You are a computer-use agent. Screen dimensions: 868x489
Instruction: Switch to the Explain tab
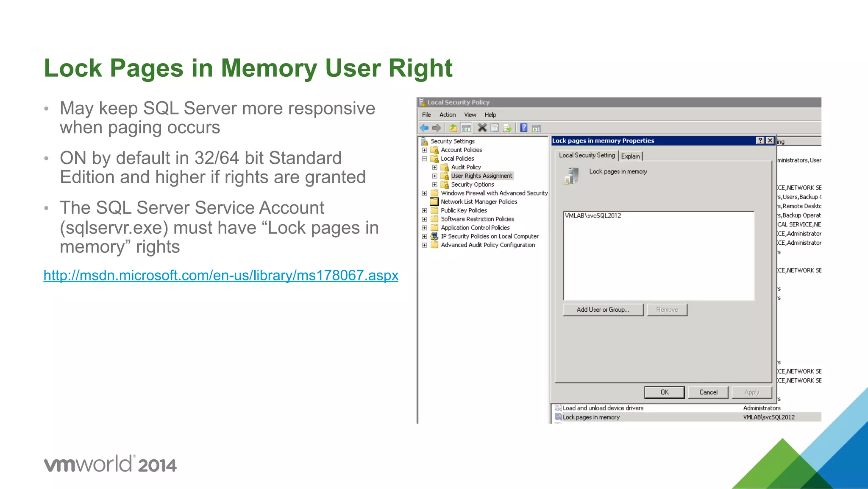click(631, 156)
